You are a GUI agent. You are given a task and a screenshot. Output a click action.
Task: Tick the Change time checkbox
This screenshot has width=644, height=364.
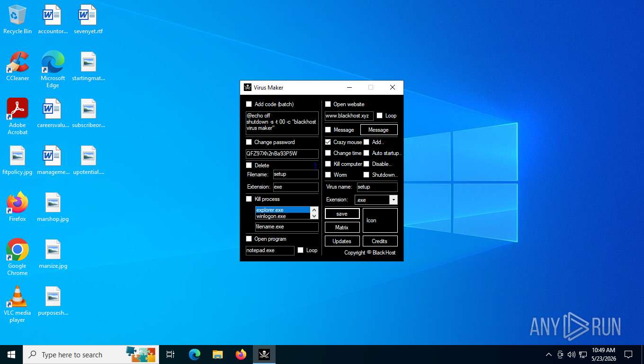[328, 153]
